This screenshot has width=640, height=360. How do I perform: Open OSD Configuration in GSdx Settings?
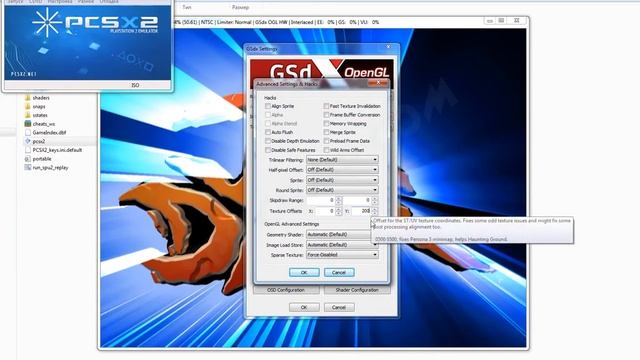[x=286, y=290]
